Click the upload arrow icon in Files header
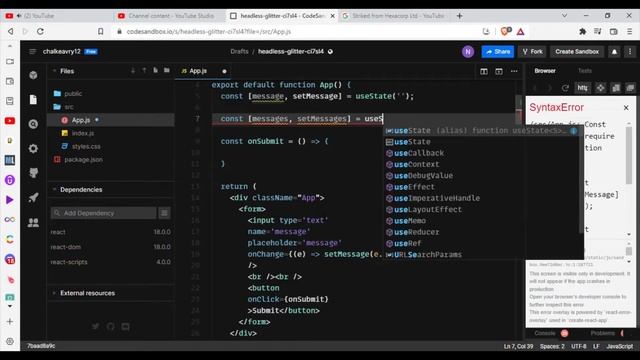 (144, 71)
